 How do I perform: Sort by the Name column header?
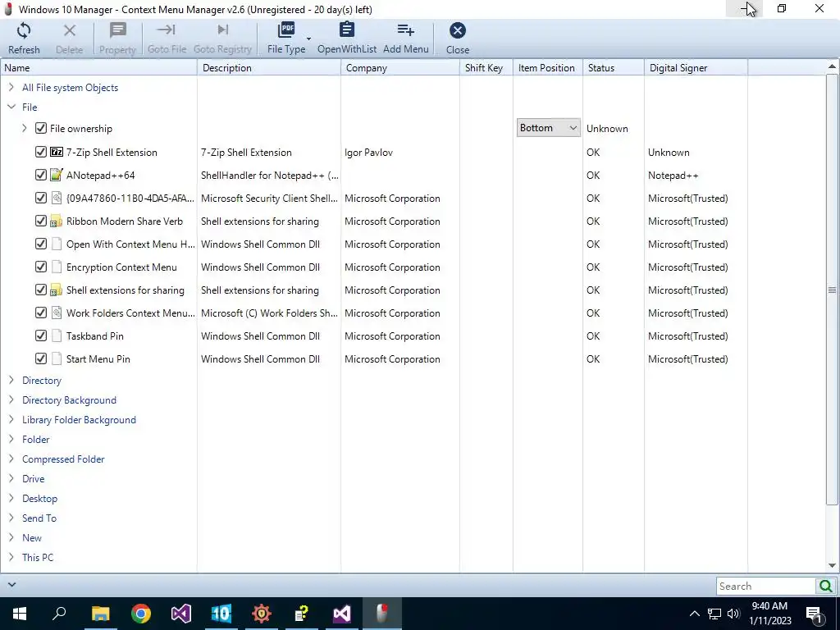pyautogui.click(x=98, y=68)
